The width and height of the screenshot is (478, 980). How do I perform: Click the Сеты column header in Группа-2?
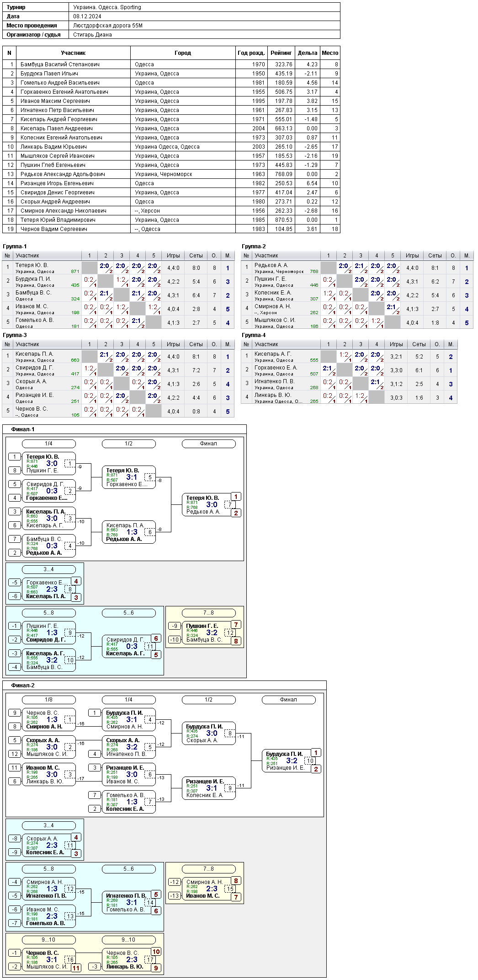point(435,256)
